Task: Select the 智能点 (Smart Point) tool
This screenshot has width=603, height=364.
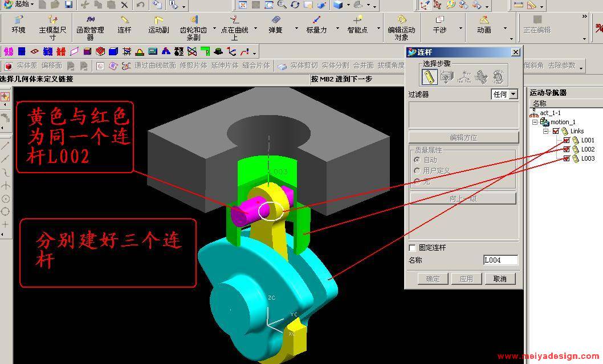Action: click(357, 26)
